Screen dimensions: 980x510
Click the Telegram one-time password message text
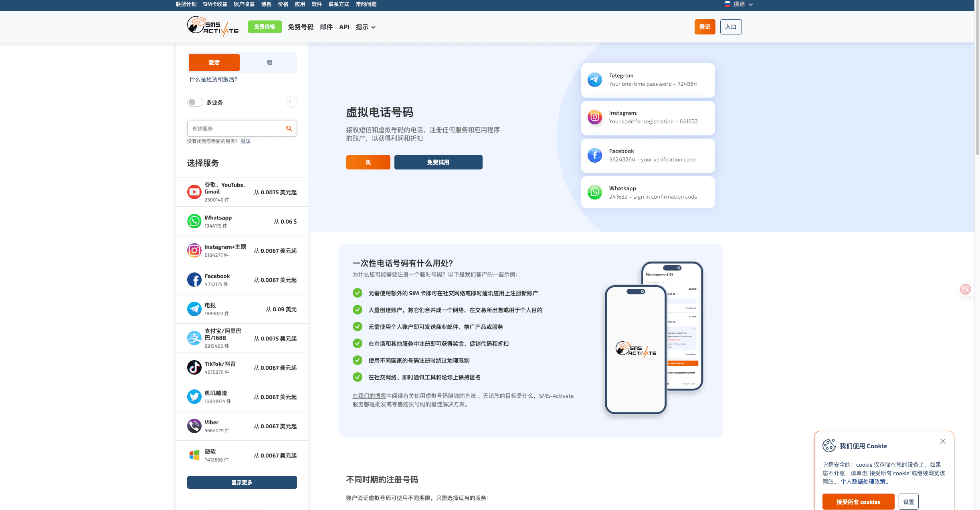tap(653, 84)
